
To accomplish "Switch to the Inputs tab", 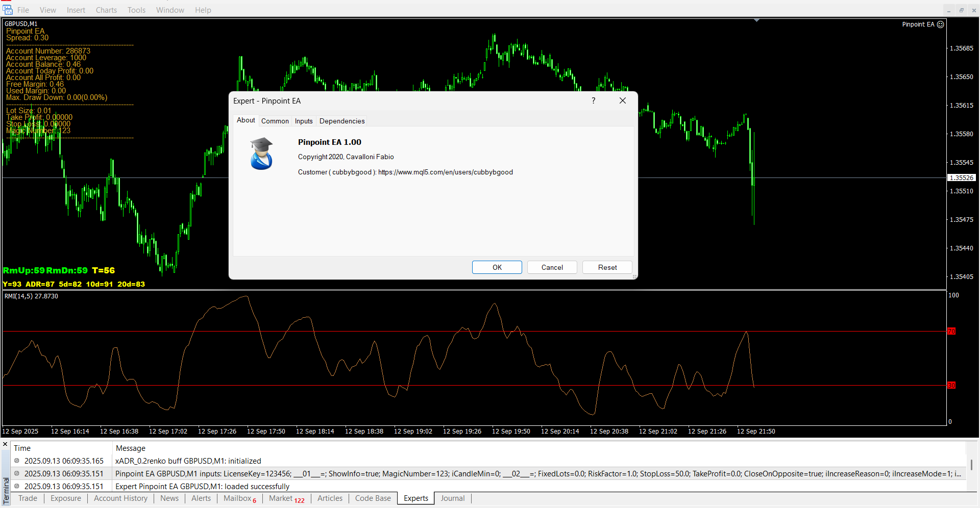I will coord(304,121).
